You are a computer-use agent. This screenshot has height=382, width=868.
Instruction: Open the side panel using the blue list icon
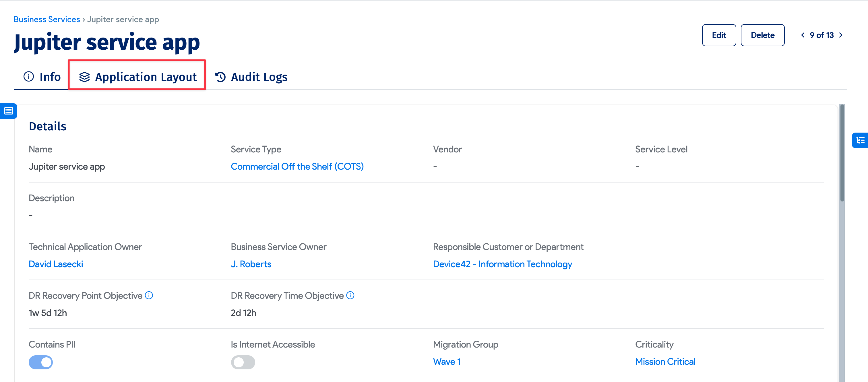pyautogui.click(x=8, y=111)
